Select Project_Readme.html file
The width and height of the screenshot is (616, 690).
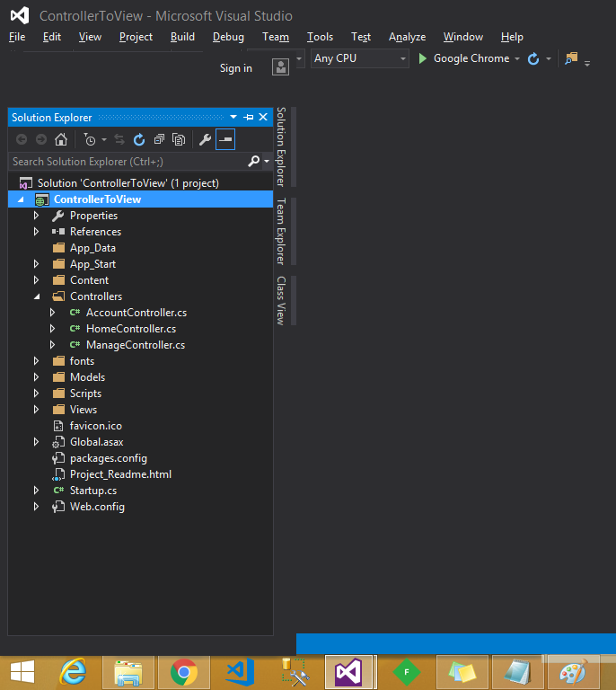[121, 474]
